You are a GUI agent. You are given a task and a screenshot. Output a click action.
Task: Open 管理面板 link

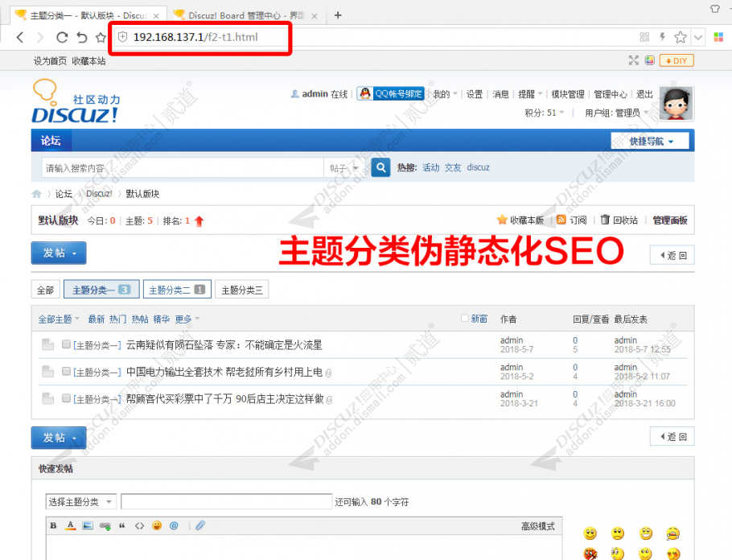[670, 220]
